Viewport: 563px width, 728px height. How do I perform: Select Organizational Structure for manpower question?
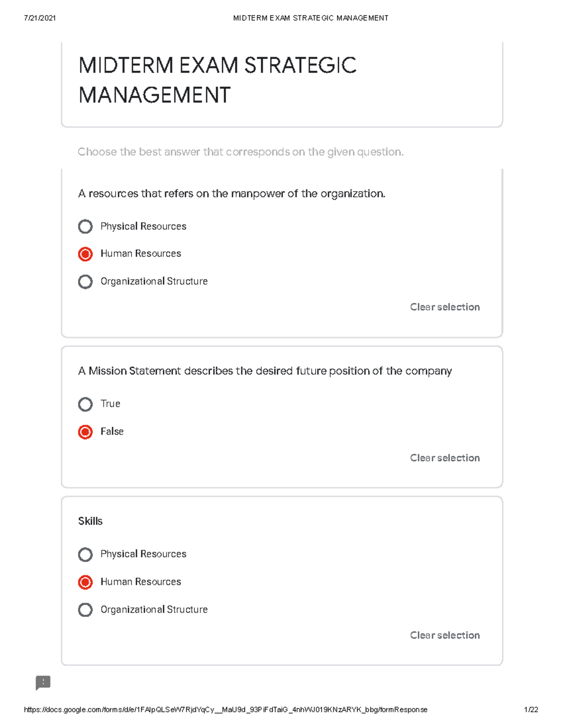click(85, 282)
